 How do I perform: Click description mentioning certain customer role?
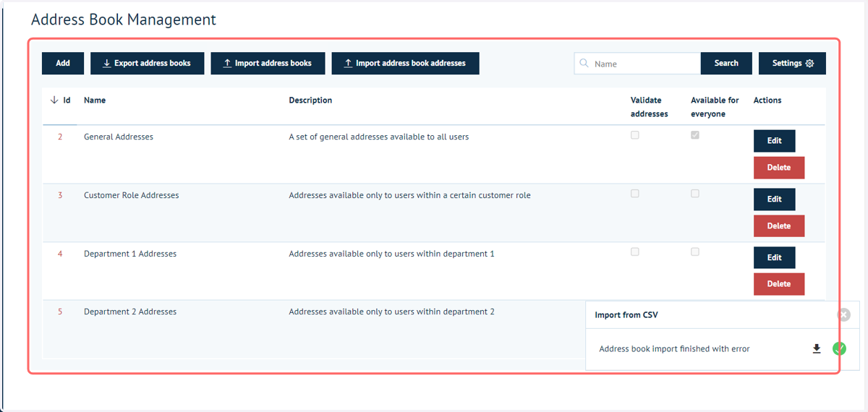[x=409, y=195]
